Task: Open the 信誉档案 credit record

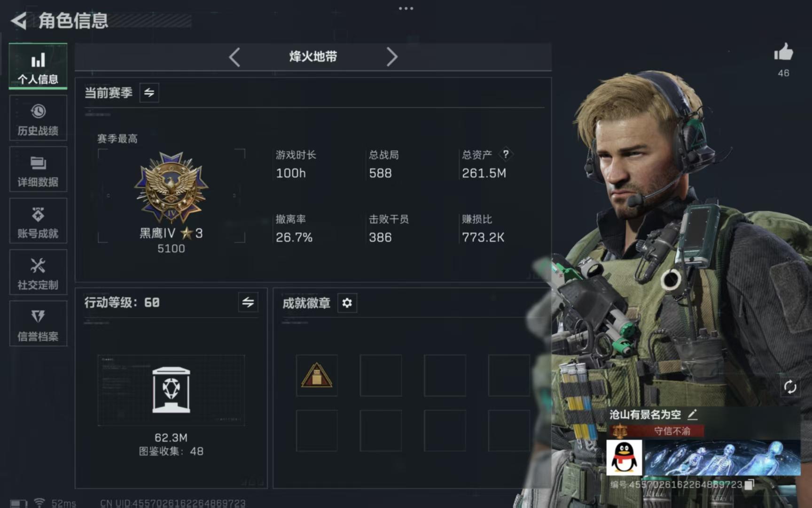Action: [38, 324]
